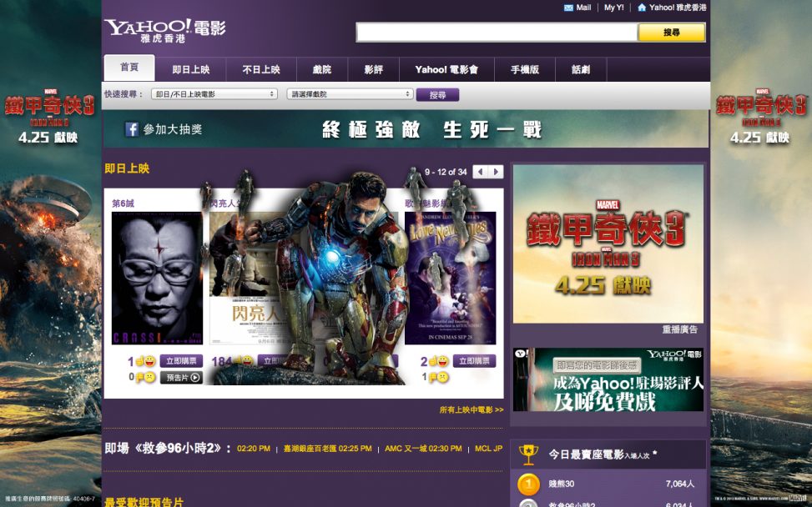Switch to the 不日上映 tab

[261, 69]
